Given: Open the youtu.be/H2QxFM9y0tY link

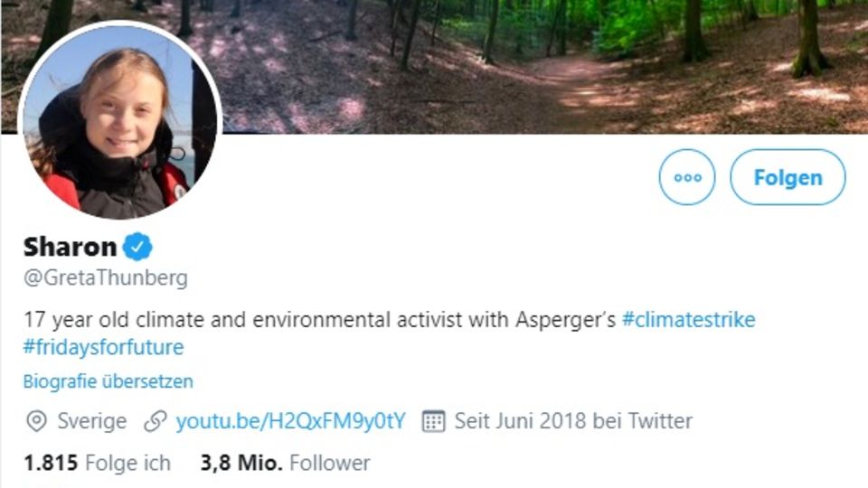Looking at the screenshot, I should click(x=290, y=421).
